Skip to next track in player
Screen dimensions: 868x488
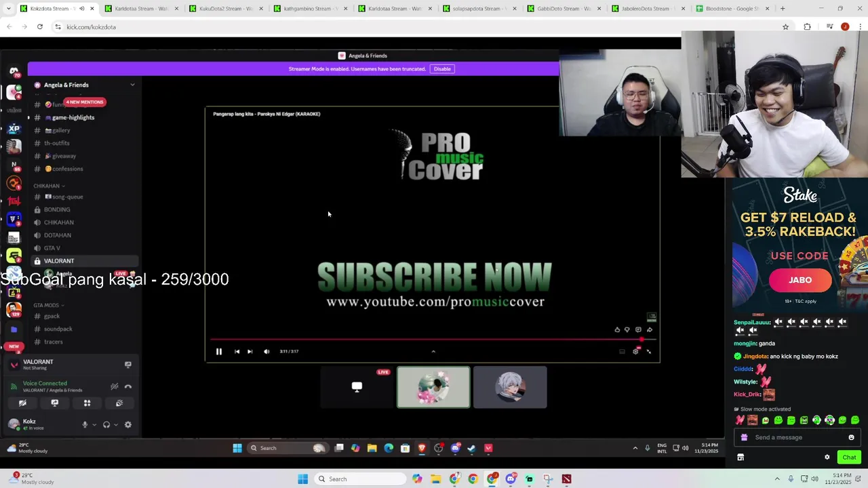(x=250, y=351)
